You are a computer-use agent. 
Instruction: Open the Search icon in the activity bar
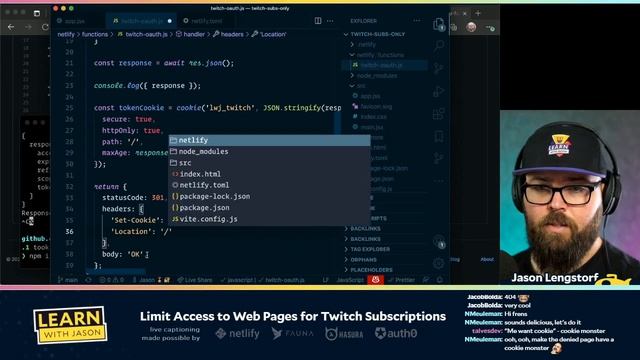pyautogui.click(x=439, y=45)
